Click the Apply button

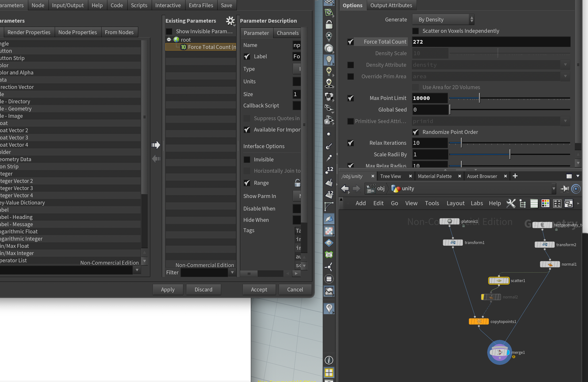pos(168,290)
